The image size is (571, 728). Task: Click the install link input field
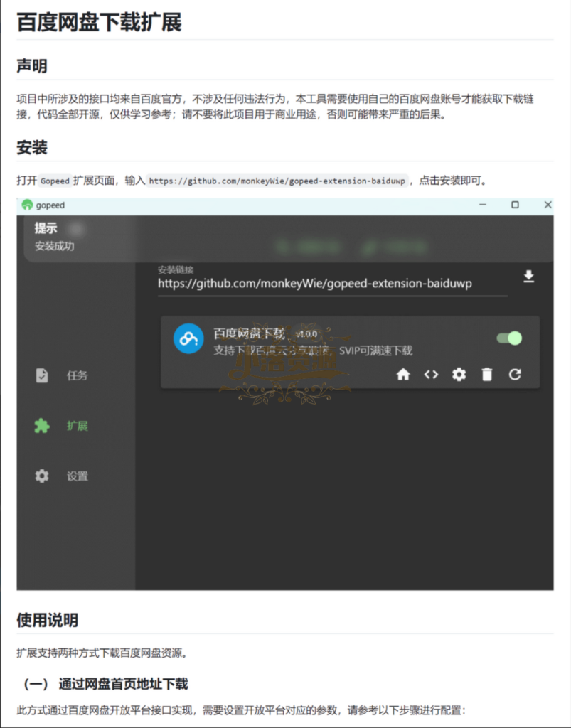click(x=332, y=283)
